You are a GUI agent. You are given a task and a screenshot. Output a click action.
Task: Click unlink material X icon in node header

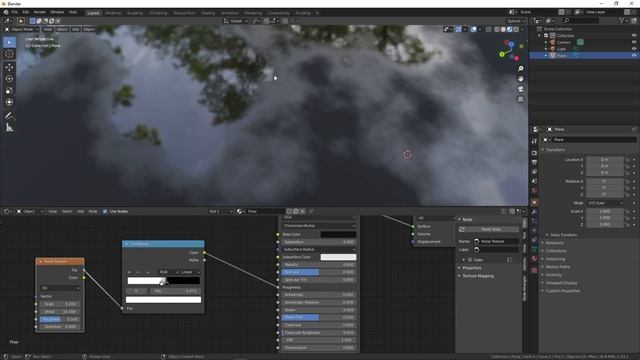pyautogui.click(x=302, y=211)
